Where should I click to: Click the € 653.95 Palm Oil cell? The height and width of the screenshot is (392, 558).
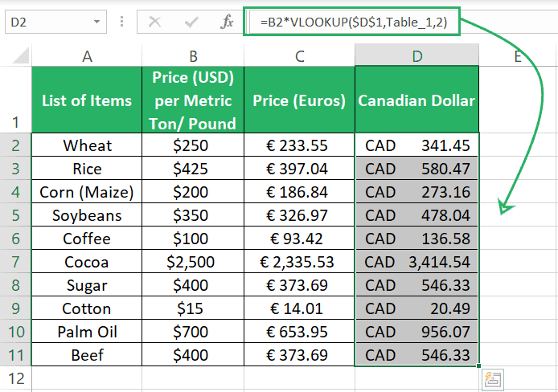tap(299, 332)
